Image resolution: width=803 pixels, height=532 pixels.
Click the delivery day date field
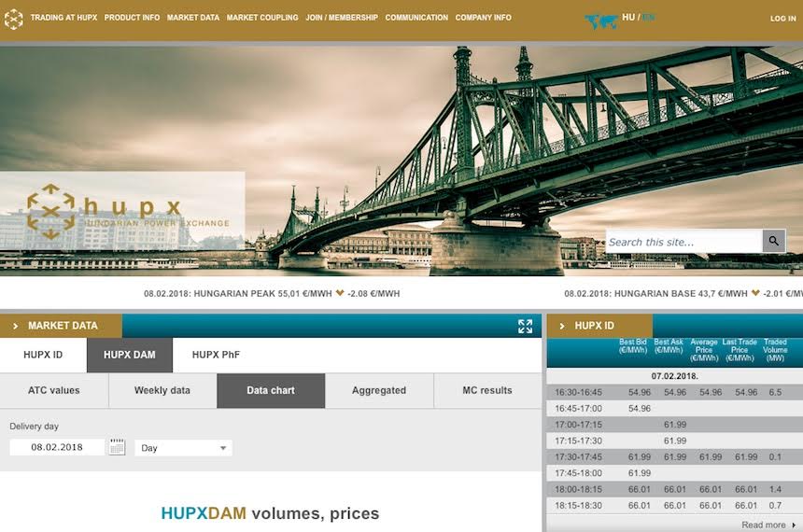57,447
